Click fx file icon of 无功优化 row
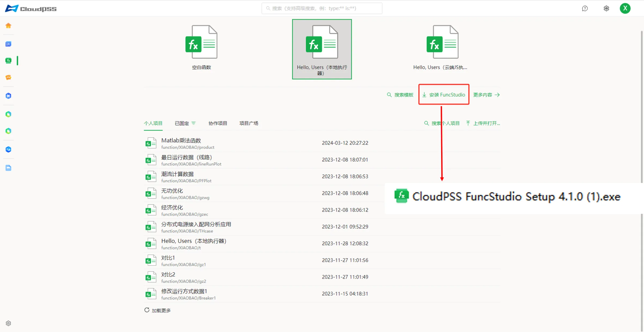This screenshot has width=644, height=332. coord(151,193)
